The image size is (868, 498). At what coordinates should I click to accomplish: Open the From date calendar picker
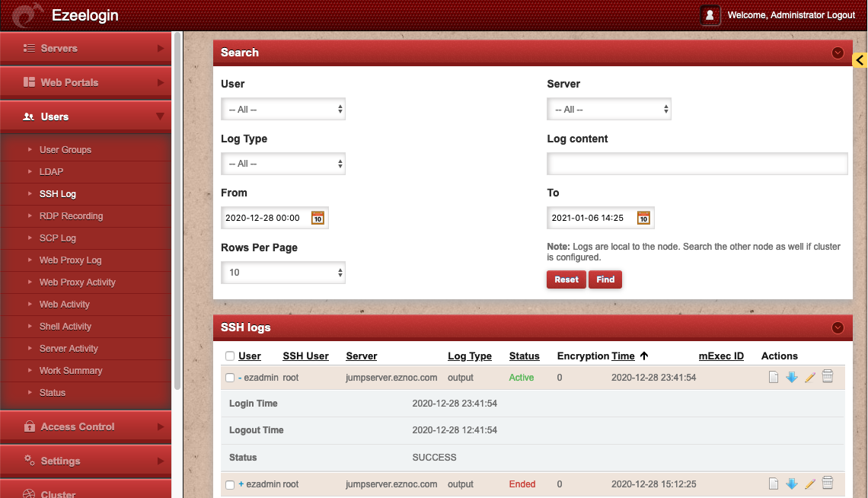click(x=318, y=218)
